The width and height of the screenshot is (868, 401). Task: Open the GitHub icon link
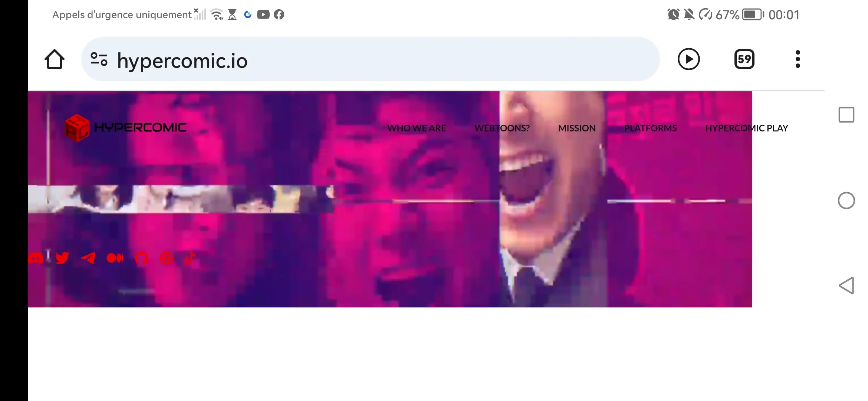pyautogui.click(x=141, y=258)
